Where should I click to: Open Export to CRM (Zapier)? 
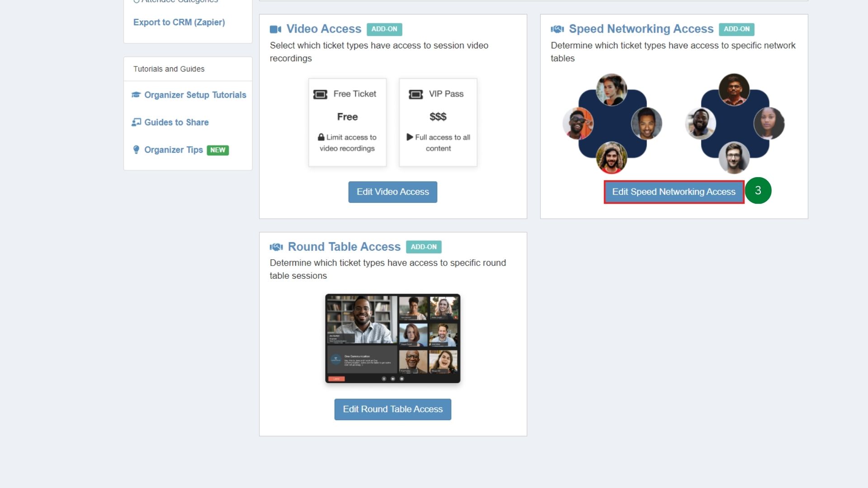pos(179,22)
